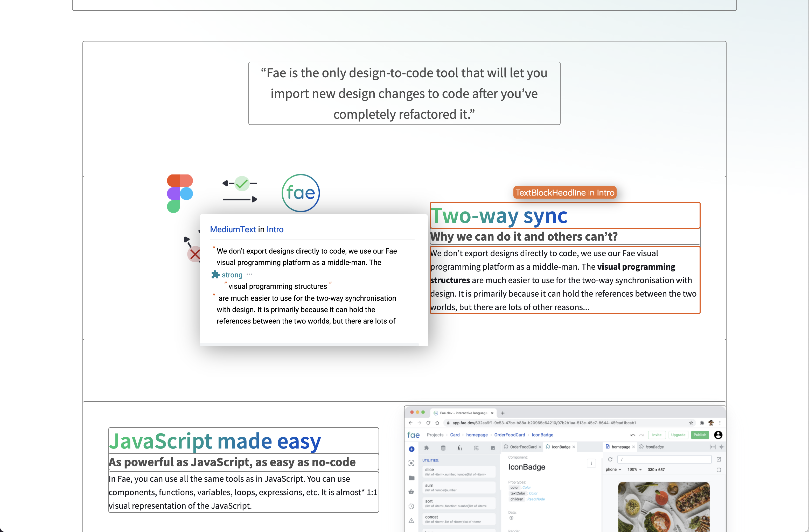Click the orange TextBlockHeadline in Intro label
This screenshot has height=532, width=809.
tap(565, 193)
